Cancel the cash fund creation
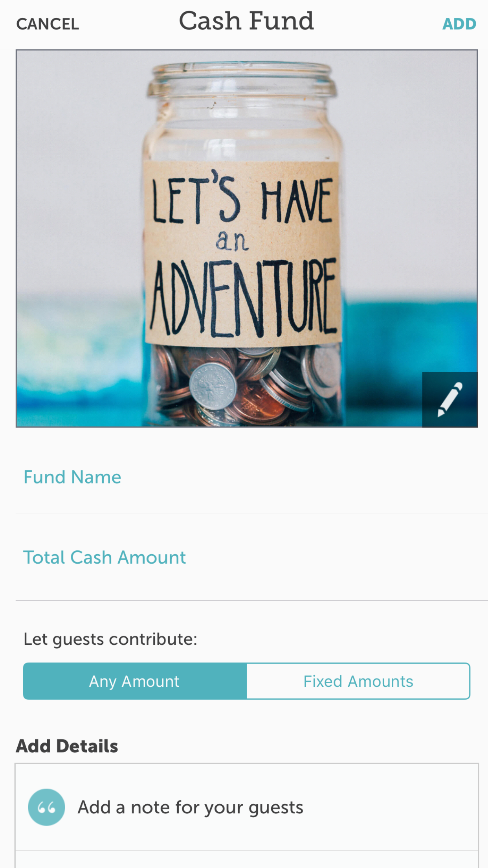This screenshot has width=488, height=868. point(48,24)
